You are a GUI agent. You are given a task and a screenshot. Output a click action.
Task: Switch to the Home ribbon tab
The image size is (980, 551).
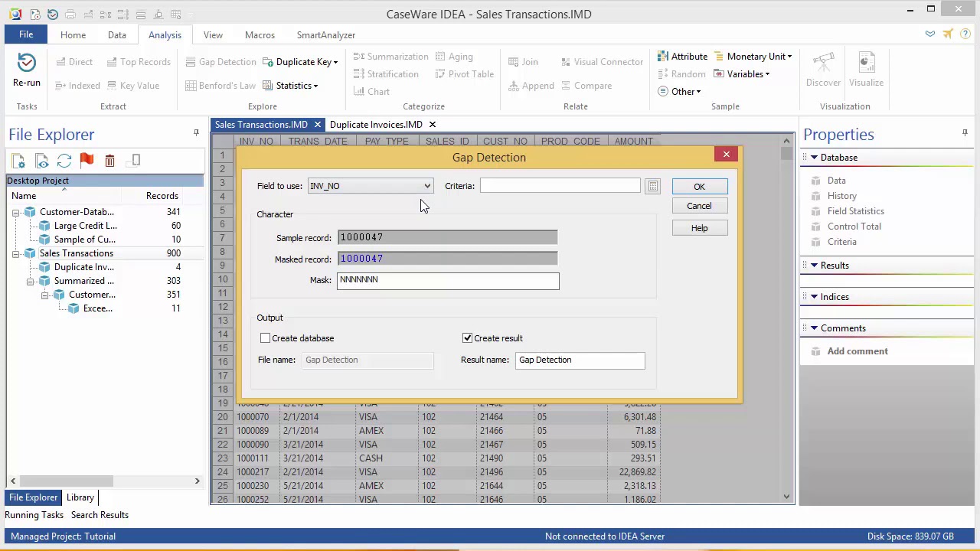(x=73, y=34)
